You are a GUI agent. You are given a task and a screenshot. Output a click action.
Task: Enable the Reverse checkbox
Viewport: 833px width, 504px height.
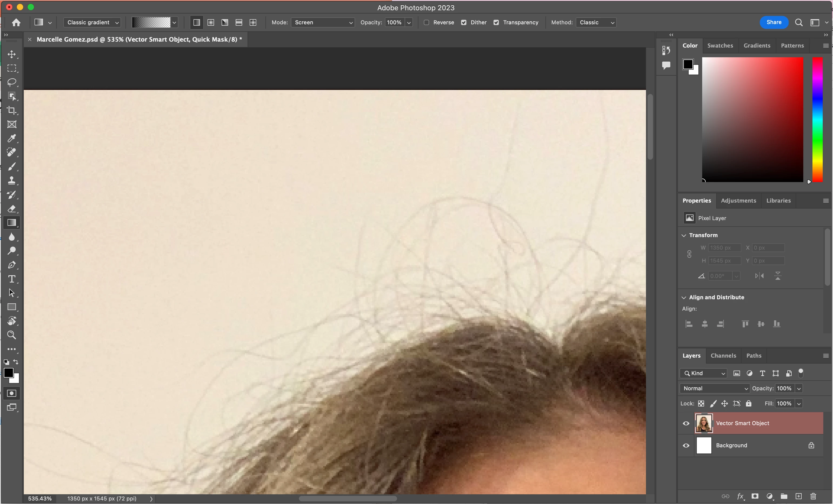click(x=427, y=22)
